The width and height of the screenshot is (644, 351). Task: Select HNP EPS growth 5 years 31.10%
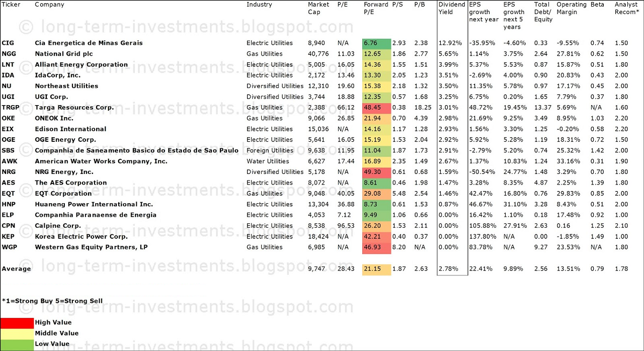514,204
